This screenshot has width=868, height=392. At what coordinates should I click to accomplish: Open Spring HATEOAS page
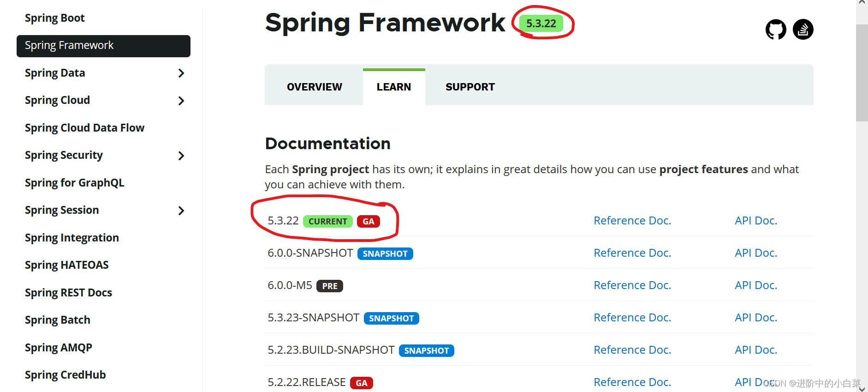67,265
